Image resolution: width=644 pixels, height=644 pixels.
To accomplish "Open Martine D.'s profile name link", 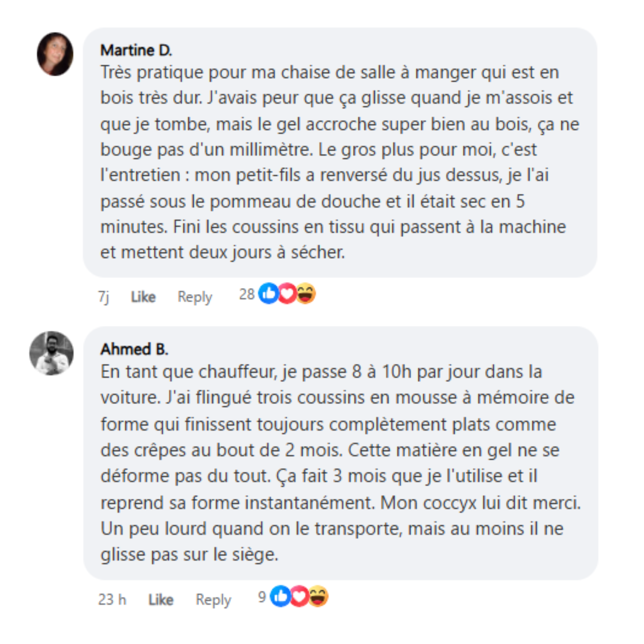I will point(136,50).
